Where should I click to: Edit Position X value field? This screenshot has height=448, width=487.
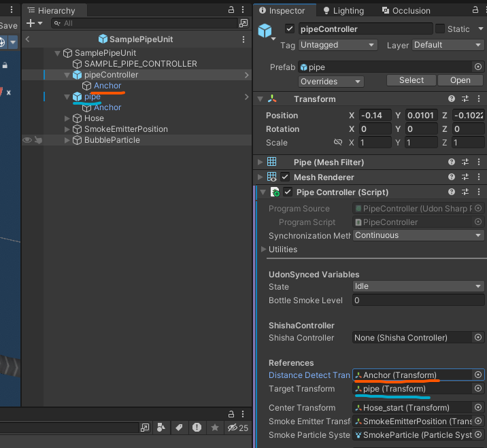pyautogui.click(x=375, y=116)
